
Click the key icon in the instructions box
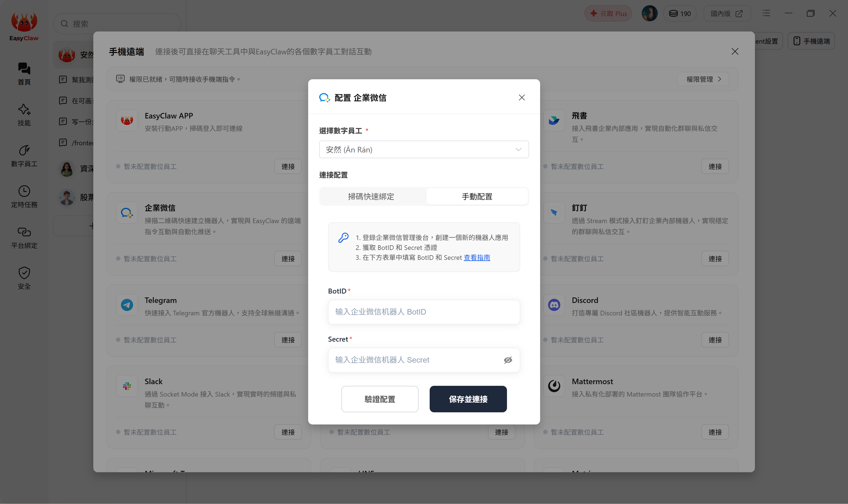[343, 238]
